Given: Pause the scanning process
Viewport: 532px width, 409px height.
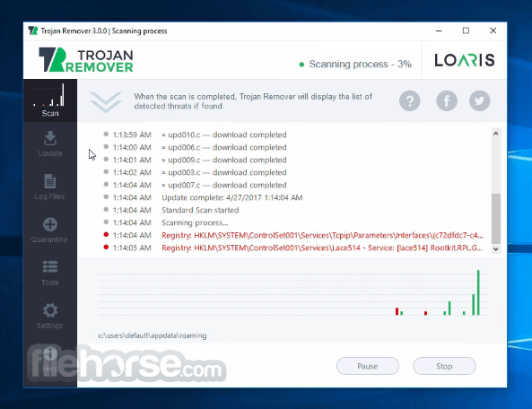Looking at the screenshot, I should [x=368, y=366].
